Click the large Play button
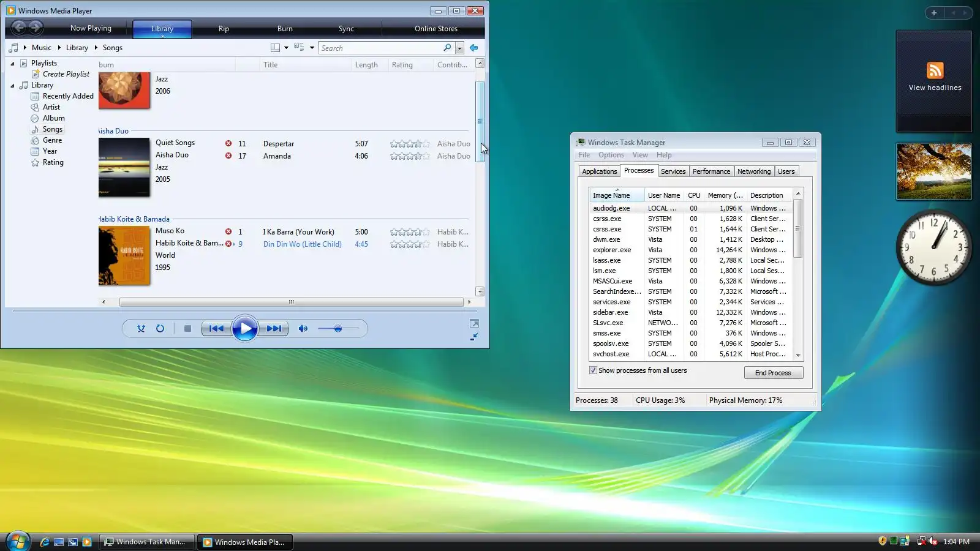Viewport: 980px width, 551px height. (x=245, y=329)
